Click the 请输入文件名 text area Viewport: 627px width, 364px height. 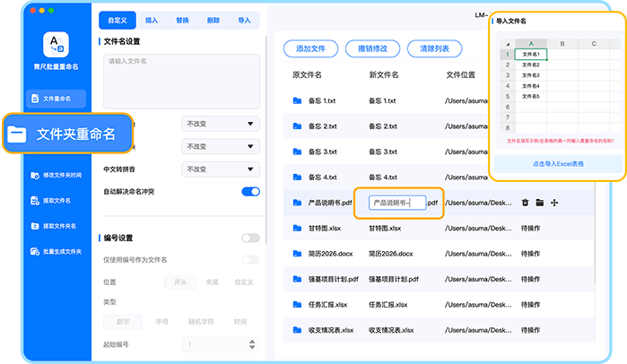point(181,81)
